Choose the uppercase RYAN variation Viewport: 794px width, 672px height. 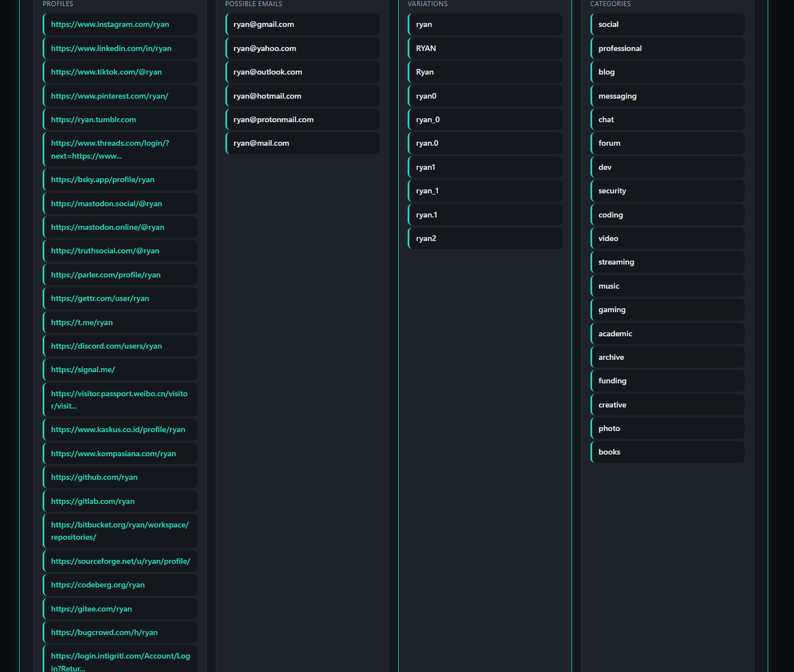(426, 49)
